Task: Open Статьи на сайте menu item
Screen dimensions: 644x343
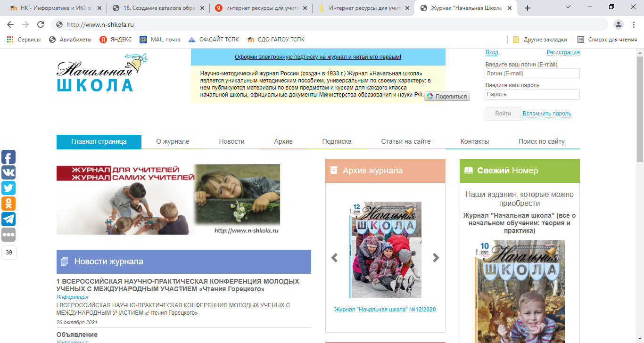Action: coord(406,141)
